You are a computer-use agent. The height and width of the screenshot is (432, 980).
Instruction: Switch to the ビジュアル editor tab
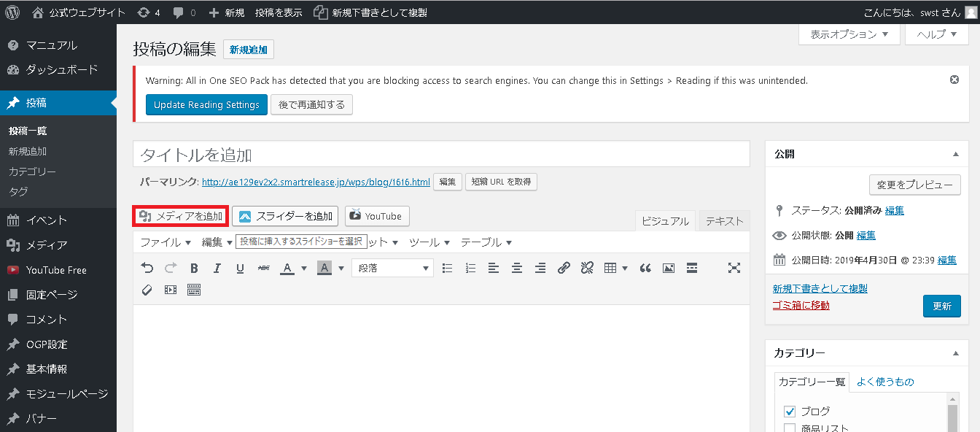[x=665, y=221]
